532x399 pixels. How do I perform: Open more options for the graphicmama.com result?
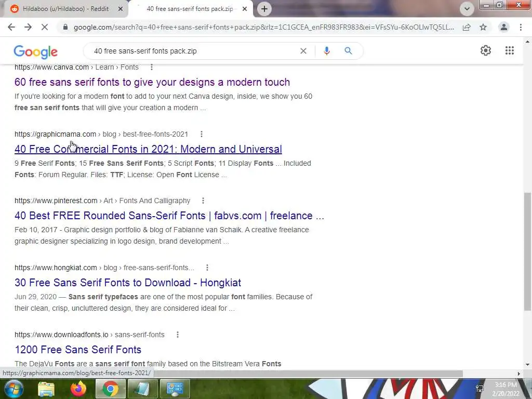202,134
